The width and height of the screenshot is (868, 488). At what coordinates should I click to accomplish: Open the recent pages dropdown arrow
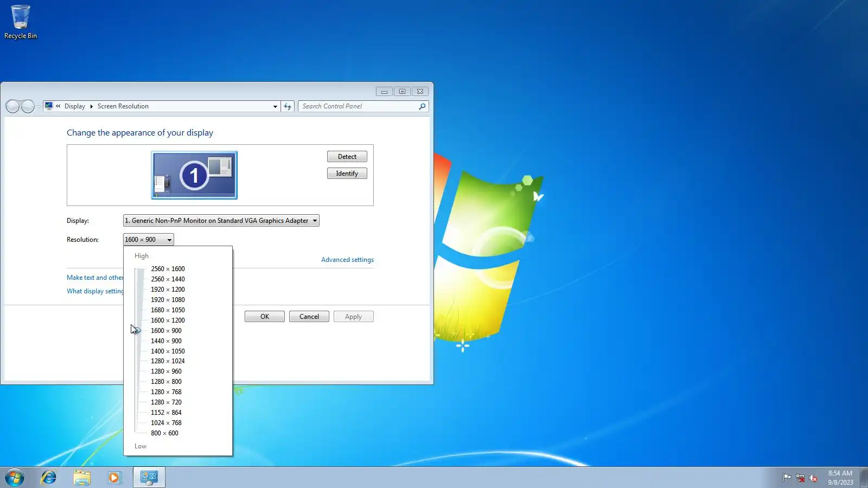tap(39, 106)
